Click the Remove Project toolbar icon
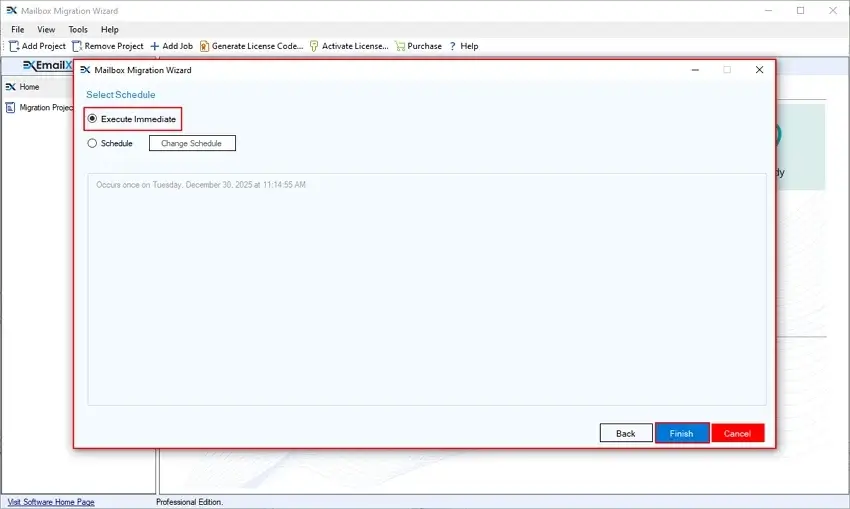This screenshot has width=850, height=509. click(77, 46)
